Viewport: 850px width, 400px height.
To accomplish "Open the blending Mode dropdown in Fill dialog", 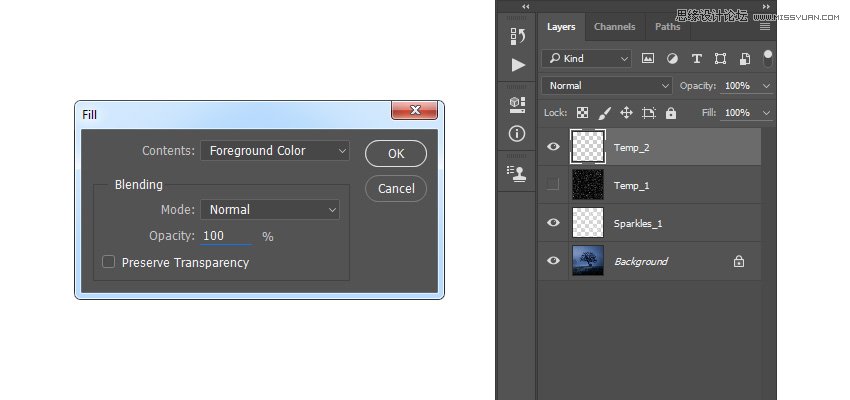I will 270,210.
